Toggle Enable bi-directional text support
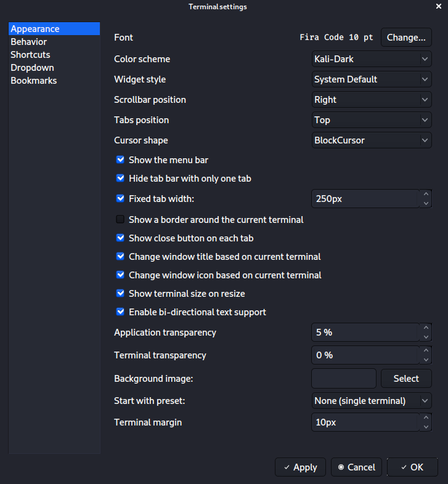Viewport: 448px width, 484px height. click(x=121, y=312)
